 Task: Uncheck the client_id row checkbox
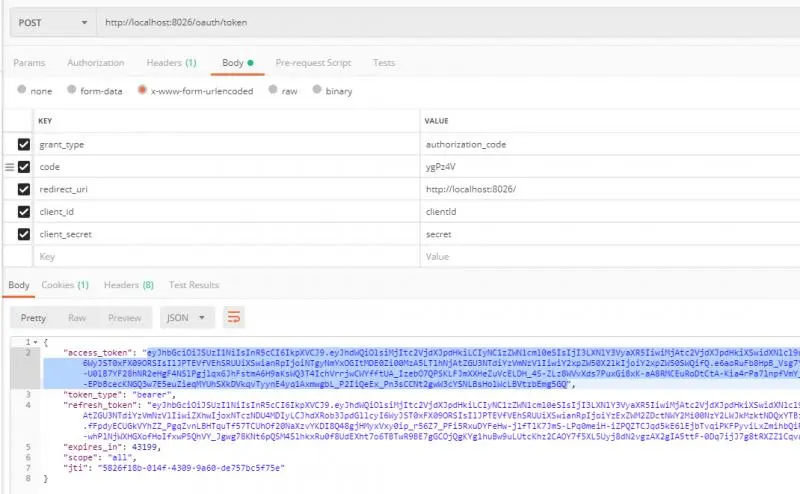pos(24,212)
